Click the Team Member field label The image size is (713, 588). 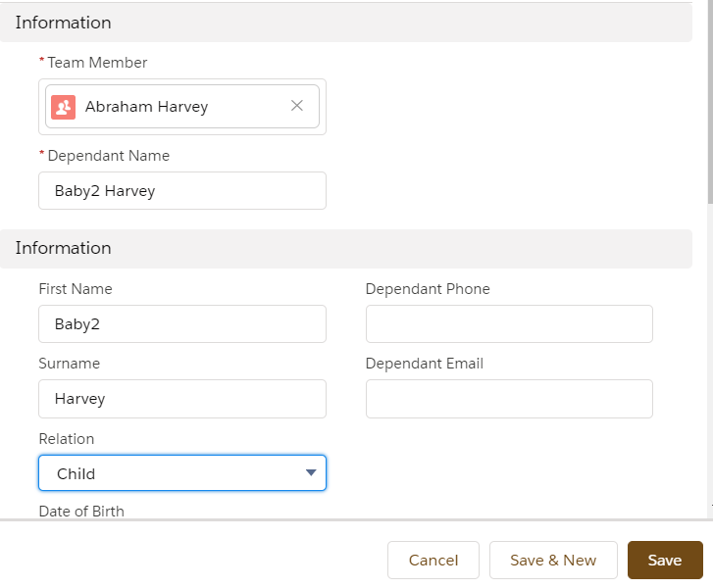point(97,63)
